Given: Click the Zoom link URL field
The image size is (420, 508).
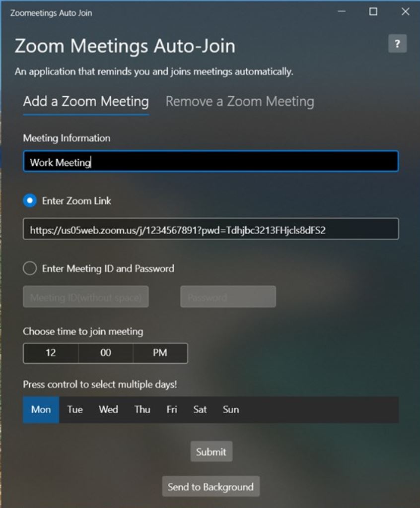Looking at the screenshot, I should click(x=211, y=229).
